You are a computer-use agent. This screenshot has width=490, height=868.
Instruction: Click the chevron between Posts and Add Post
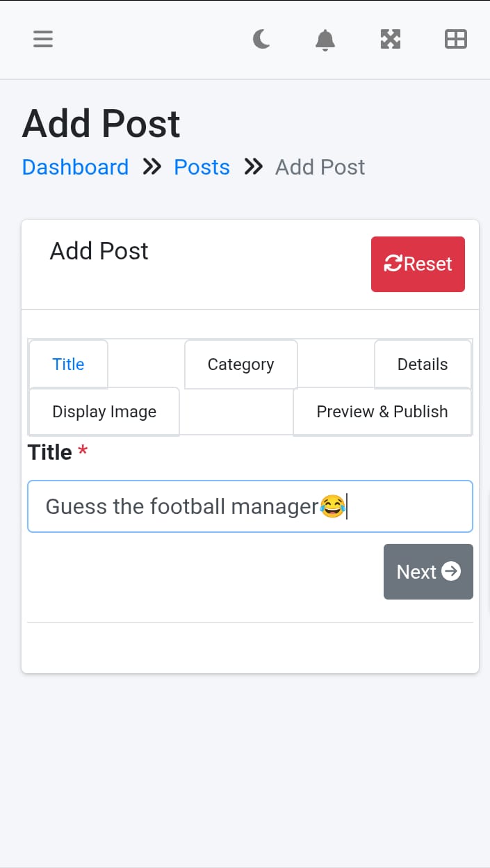tap(253, 166)
